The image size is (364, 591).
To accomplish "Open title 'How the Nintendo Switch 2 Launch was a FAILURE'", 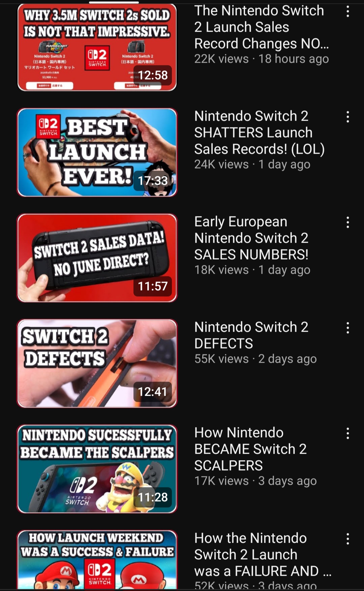I will pos(263,555).
